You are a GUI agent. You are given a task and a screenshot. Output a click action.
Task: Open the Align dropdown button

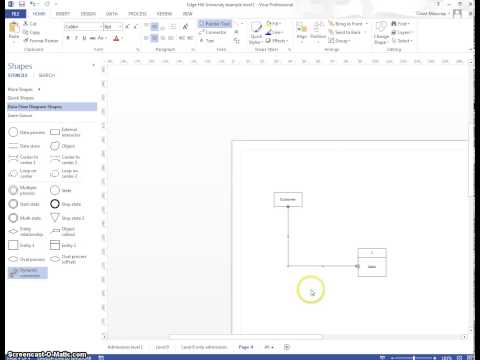(302, 31)
